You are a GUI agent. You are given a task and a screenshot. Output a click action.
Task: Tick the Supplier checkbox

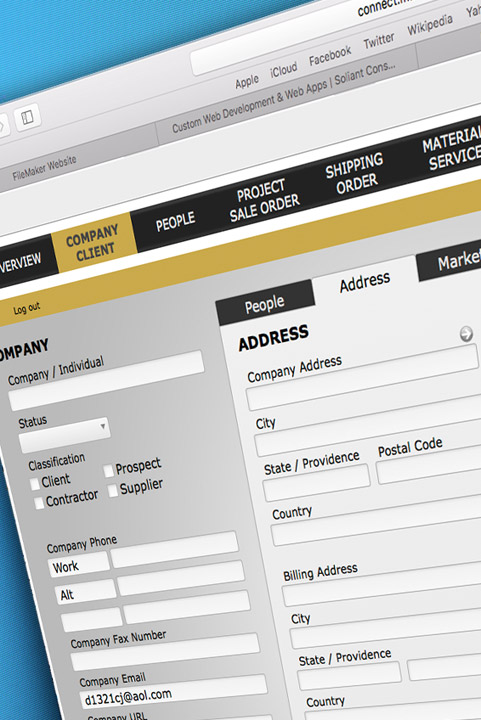(113, 491)
